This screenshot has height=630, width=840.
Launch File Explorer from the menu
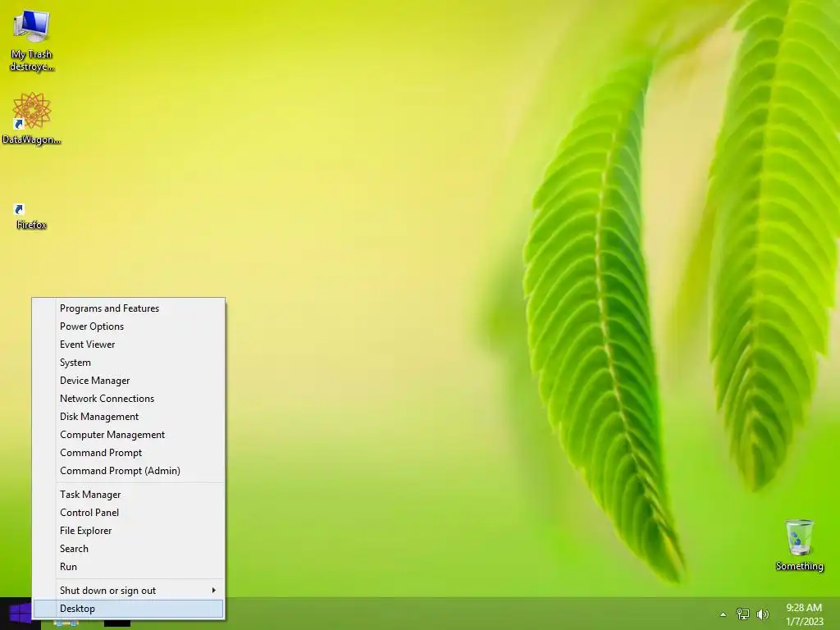[129, 531]
